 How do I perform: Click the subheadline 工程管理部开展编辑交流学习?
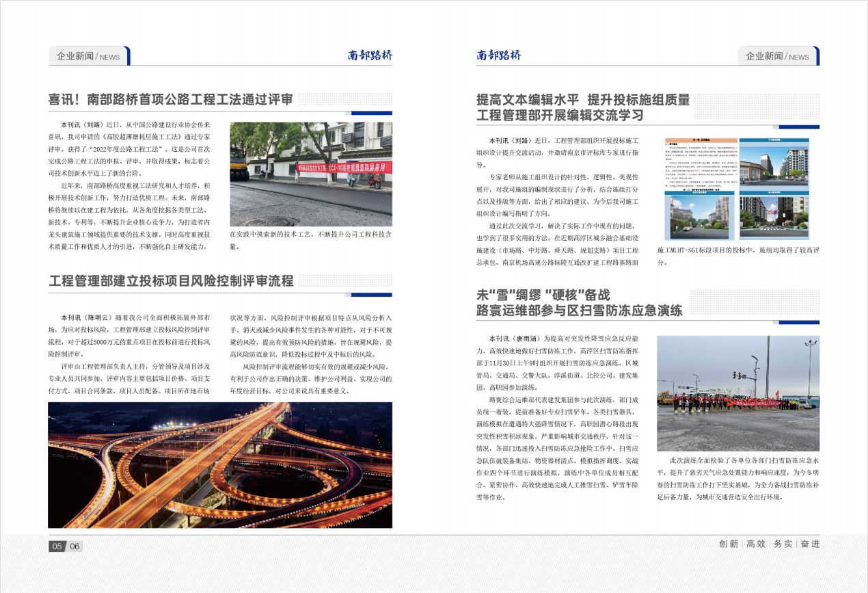point(560,116)
